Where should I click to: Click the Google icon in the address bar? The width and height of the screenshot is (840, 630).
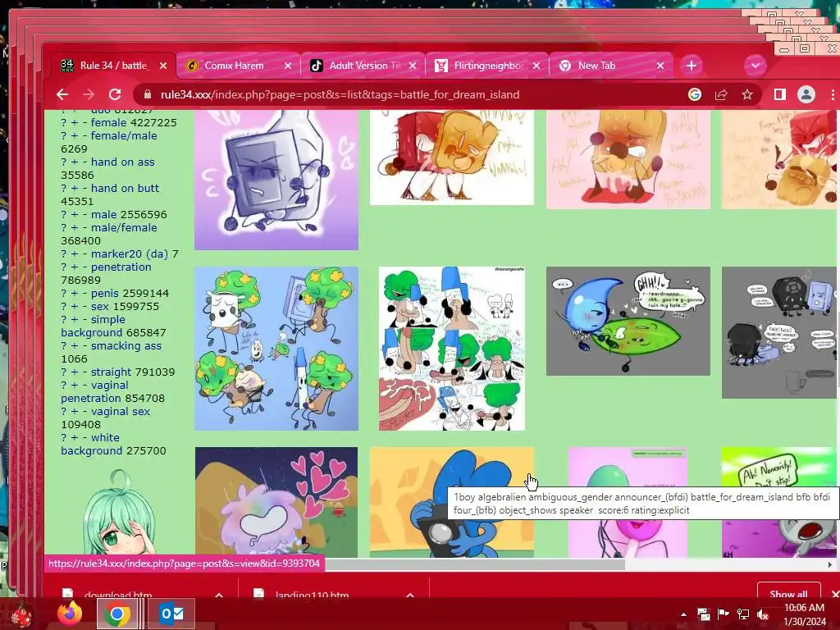point(695,95)
